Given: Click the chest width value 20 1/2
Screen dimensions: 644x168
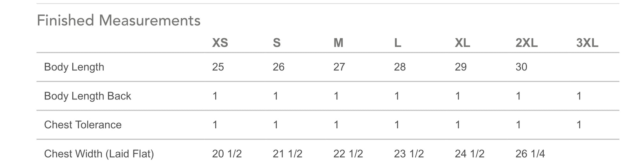Looking at the screenshot, I should pos(227,154).
